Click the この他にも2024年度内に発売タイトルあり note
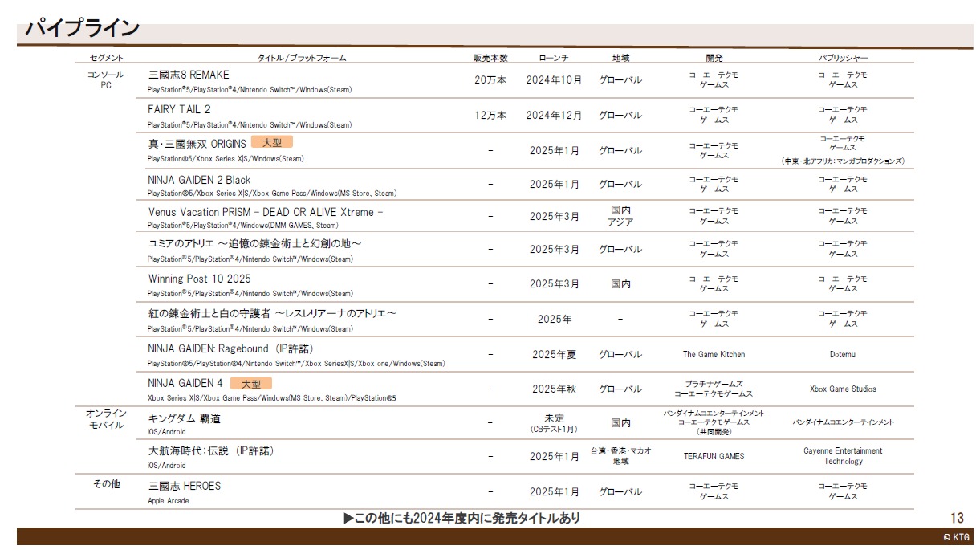 [461, 519]
